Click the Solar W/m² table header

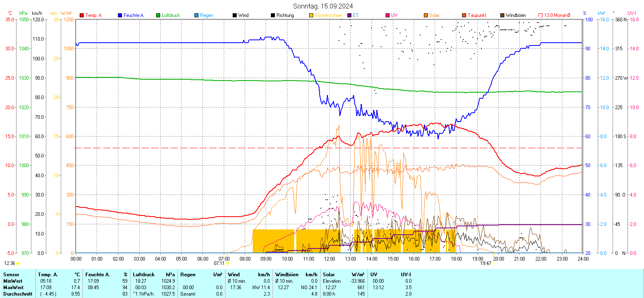coord(343,275)
